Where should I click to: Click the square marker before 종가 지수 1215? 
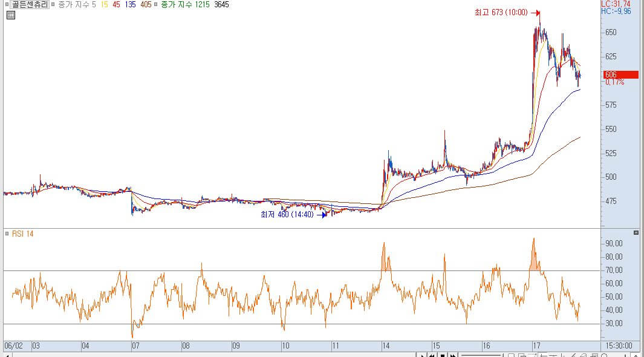(156, 4)
